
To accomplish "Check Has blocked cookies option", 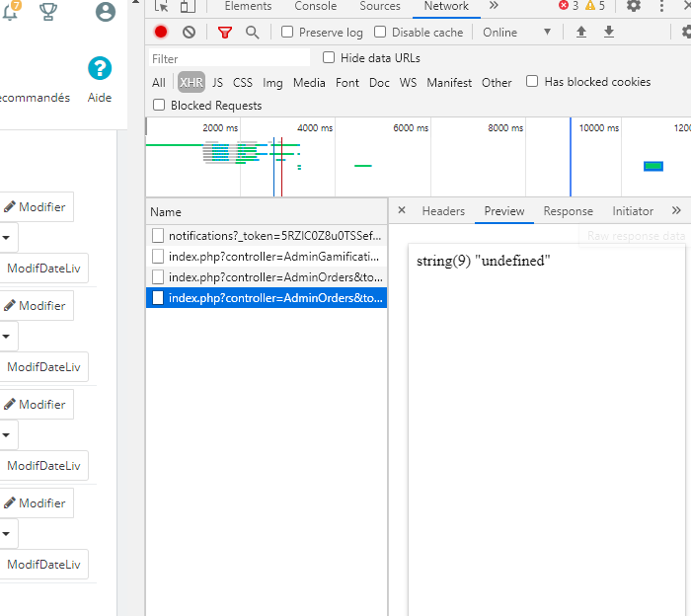I will pos(532,81).
